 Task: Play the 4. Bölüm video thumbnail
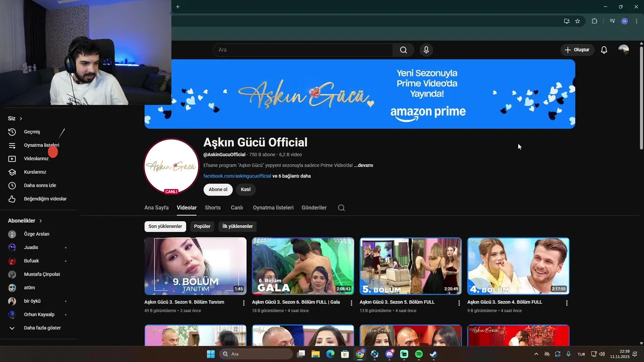pyautogui.click(x=518, y=266)
